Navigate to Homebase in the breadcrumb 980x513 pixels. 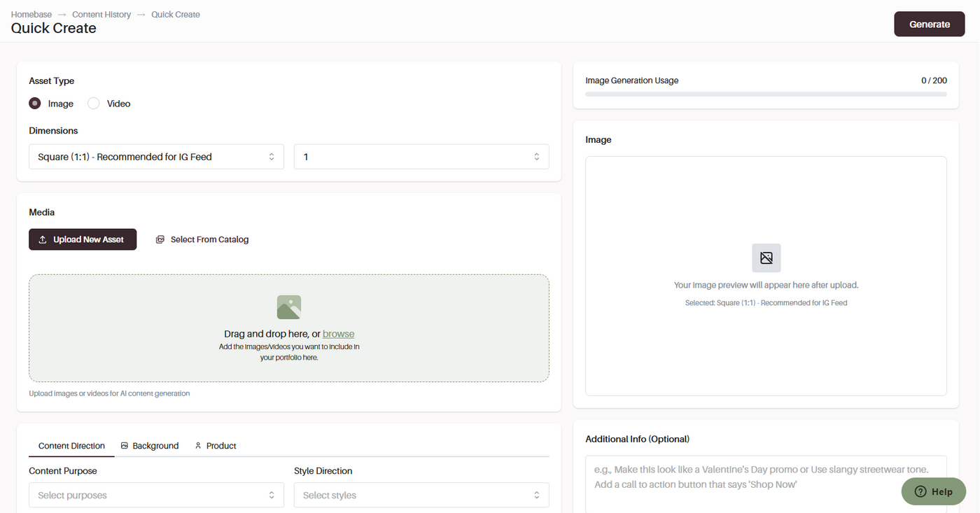[31, 14]
